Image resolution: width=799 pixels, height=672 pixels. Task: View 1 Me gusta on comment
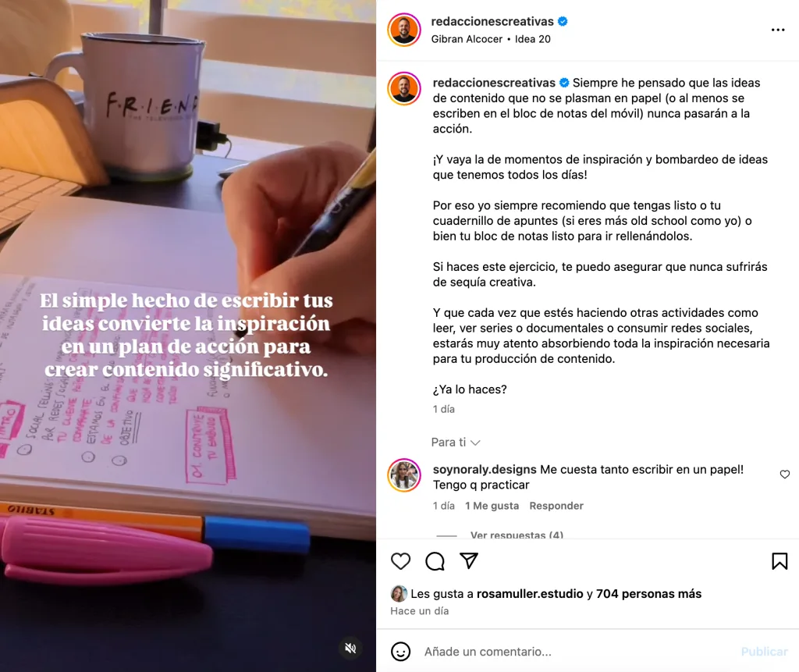pyautogui.click(x=492, y=506)
